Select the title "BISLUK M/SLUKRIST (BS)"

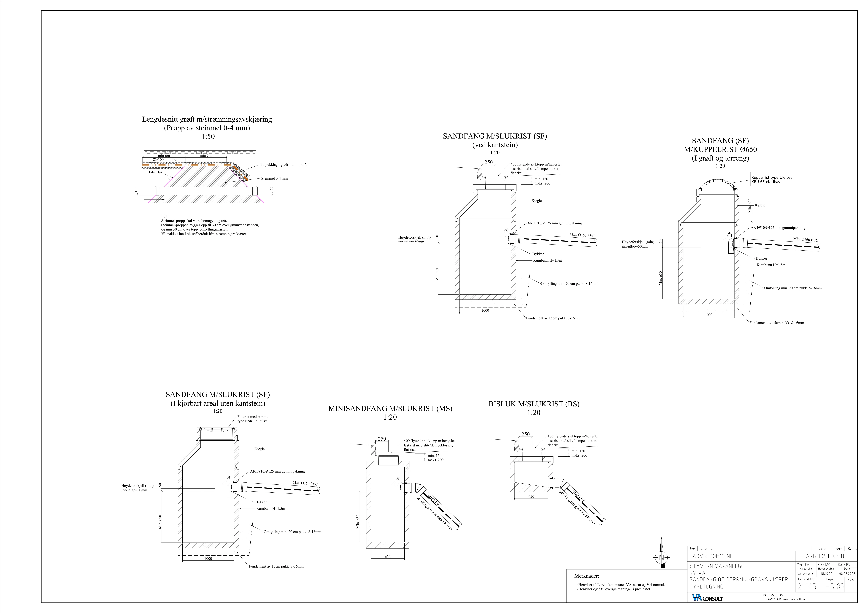534,404
